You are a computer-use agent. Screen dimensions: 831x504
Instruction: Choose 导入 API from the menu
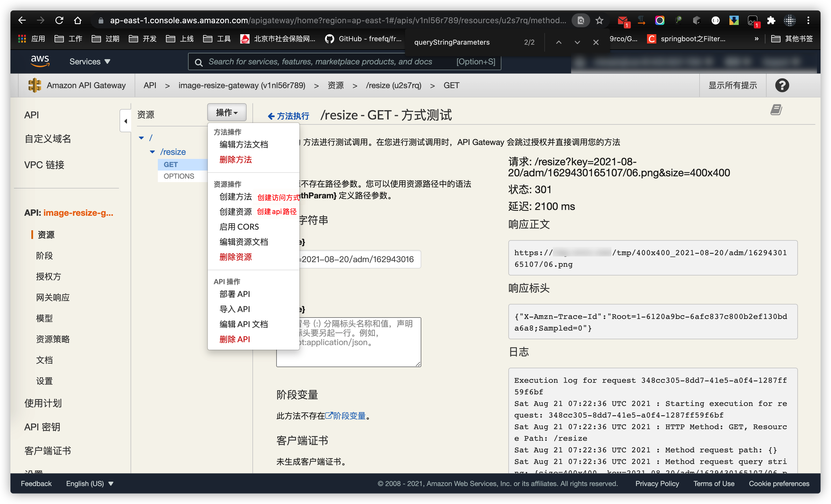[235, 309]
